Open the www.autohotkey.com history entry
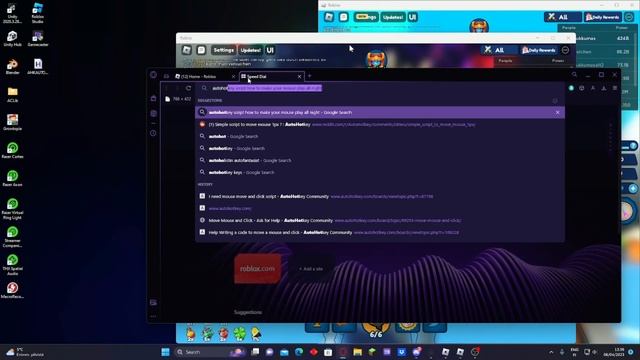640x360 pixels. (x=380, y=208)
